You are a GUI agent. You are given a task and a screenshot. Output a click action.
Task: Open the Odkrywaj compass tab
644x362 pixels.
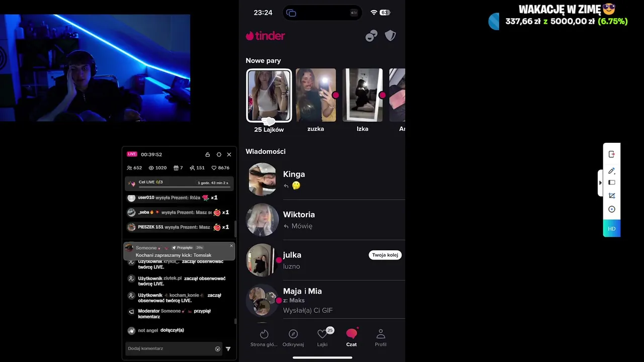click(293, 338)
